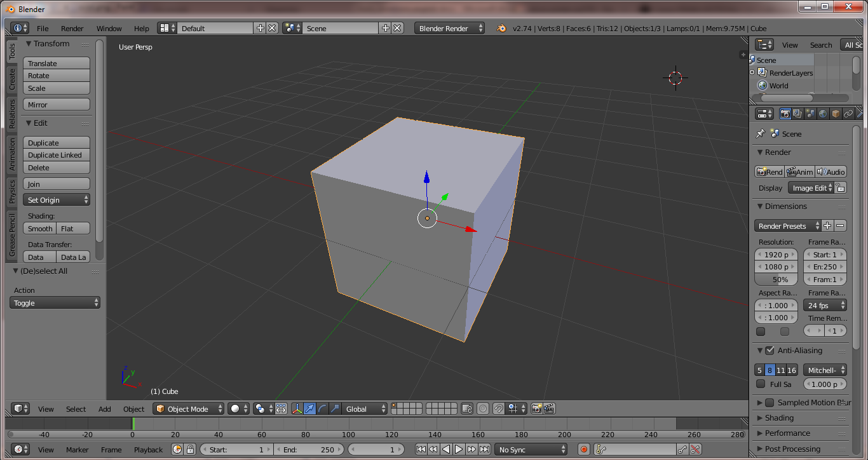Image resolution: width=868 pixels, height=460 pixels.
Task: Enable Sampled Motion Blur checkbox
Action: [770, 402]
